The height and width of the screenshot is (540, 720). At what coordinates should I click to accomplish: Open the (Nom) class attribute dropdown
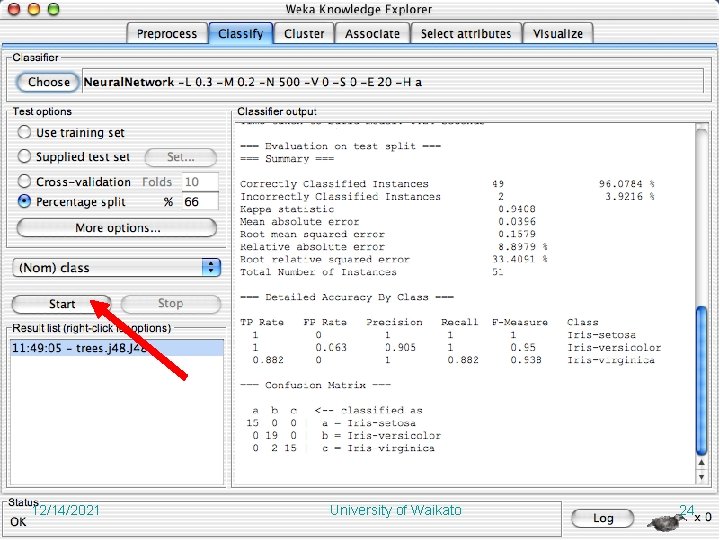click(117, 268)
